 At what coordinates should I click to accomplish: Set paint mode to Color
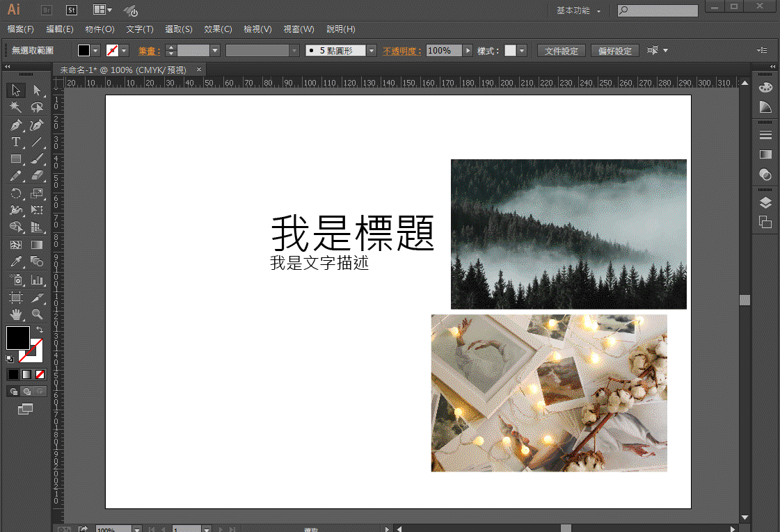[13, 374]
